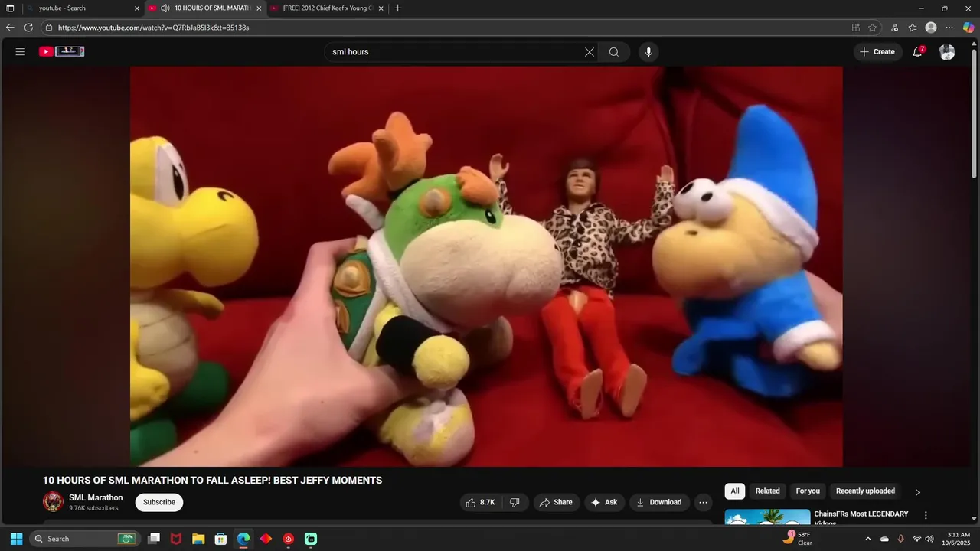Open Task View on the taskbar

154,539
